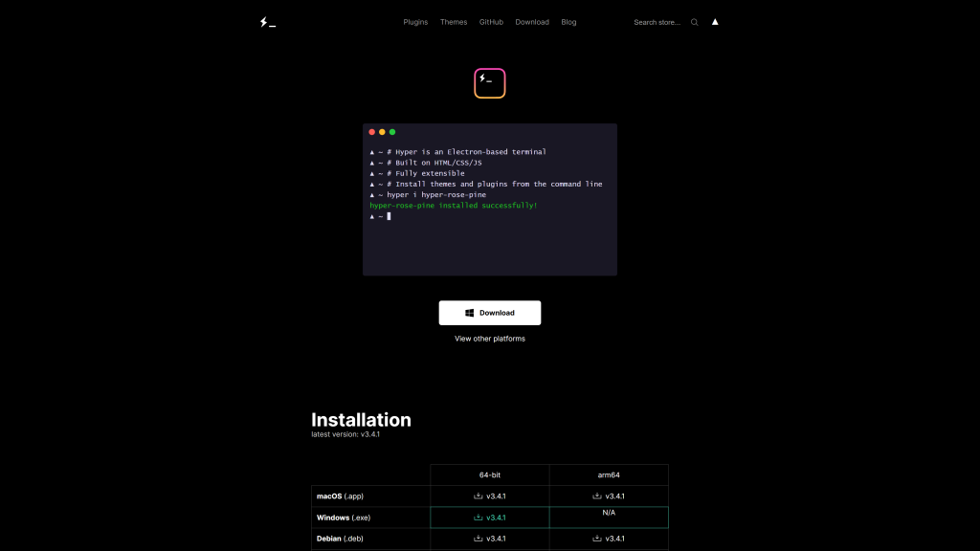Click the 64-bit column header
980x551 pixels.
(x=490, y=474)
